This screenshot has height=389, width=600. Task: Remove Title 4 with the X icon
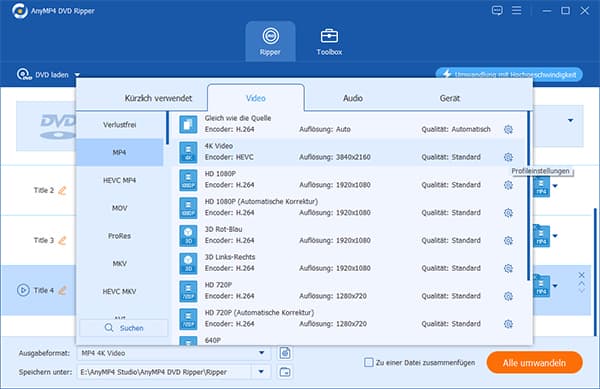pyautogui.click(x=581, y=275)
